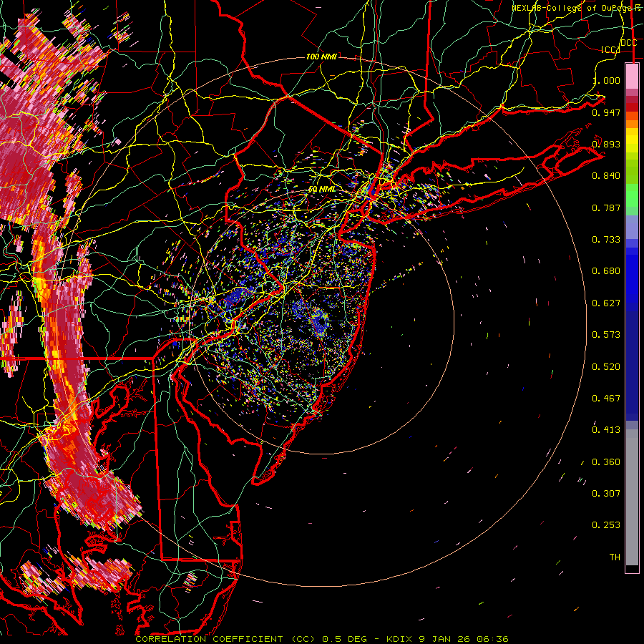Select the 0.893 legend value
644x644 pixels.
(x=606, y=144)
